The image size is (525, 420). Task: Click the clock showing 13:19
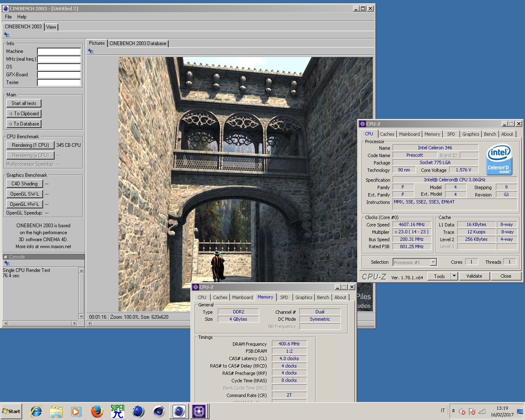pos(502,408)
